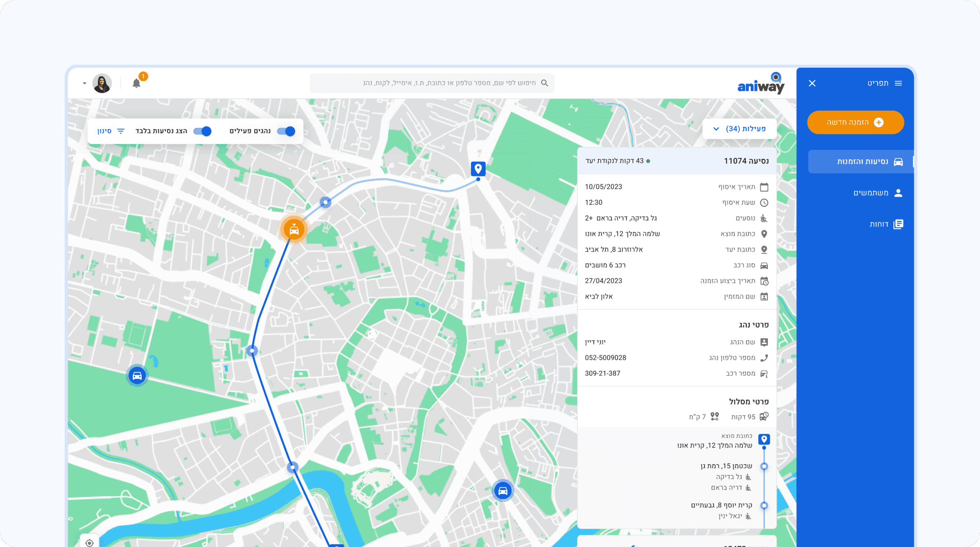980x547 pixels.
Task: Click the locate-me icon at the map's bottom-left corner
Action: tap(89, 543)
